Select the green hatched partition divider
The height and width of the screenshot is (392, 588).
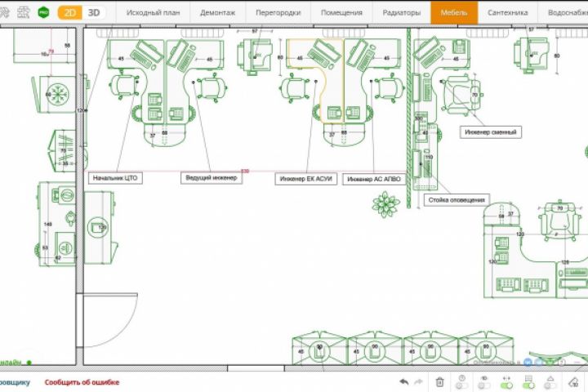pos(409,118)
